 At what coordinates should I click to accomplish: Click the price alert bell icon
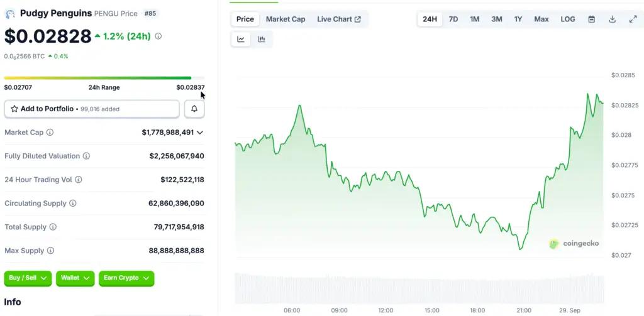194,109
